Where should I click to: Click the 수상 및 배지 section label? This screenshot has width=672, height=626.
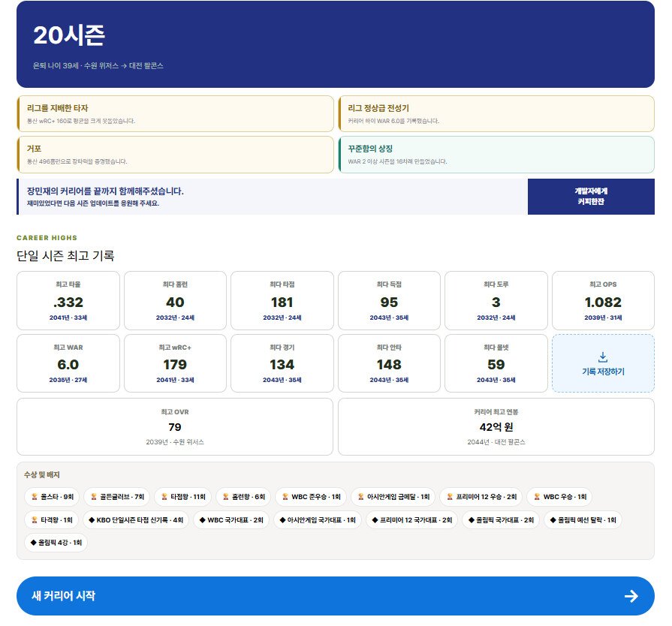point(41,474)
